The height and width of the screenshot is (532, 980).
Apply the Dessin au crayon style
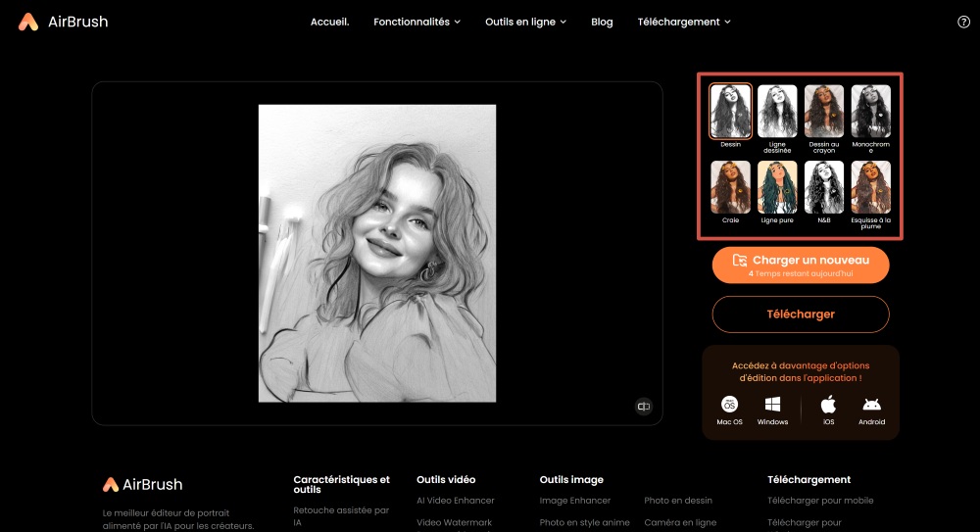(824, 111)
